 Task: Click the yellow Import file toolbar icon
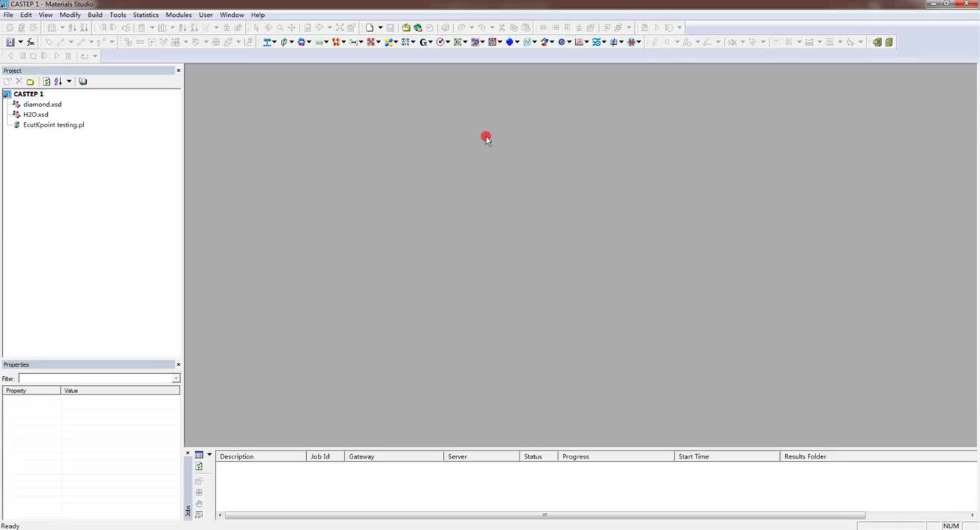pos(406,28)
